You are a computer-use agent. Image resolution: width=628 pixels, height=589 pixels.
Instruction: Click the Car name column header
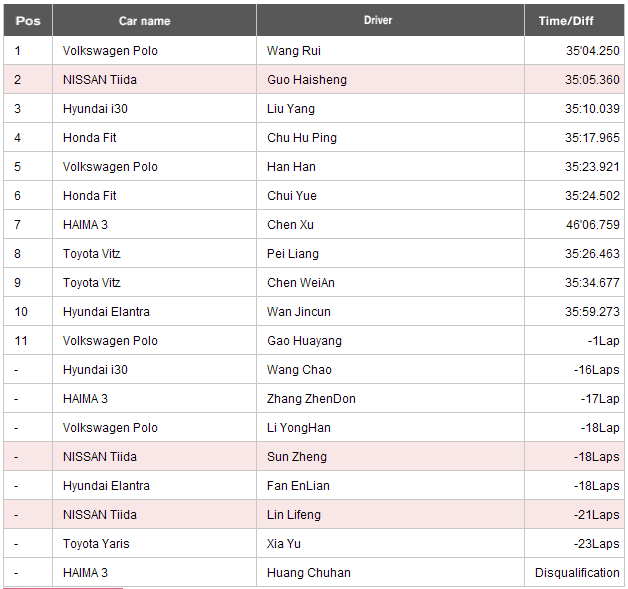tap(144, 20)
